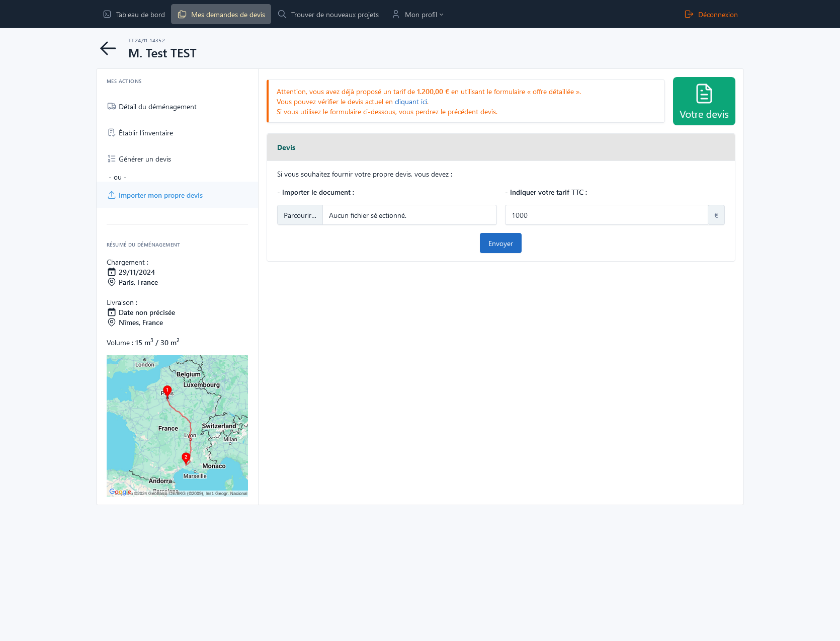The image size is (840, 641).
Task: Click the location pin icon beside Nîmes, France
Action: pyautogui.click(x=112, y=322)
